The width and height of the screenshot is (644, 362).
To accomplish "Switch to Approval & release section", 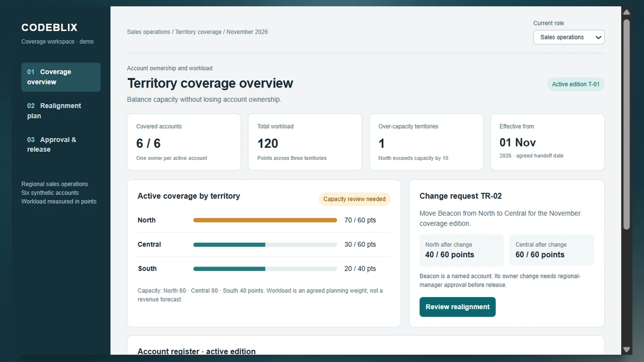I will 61,144.
